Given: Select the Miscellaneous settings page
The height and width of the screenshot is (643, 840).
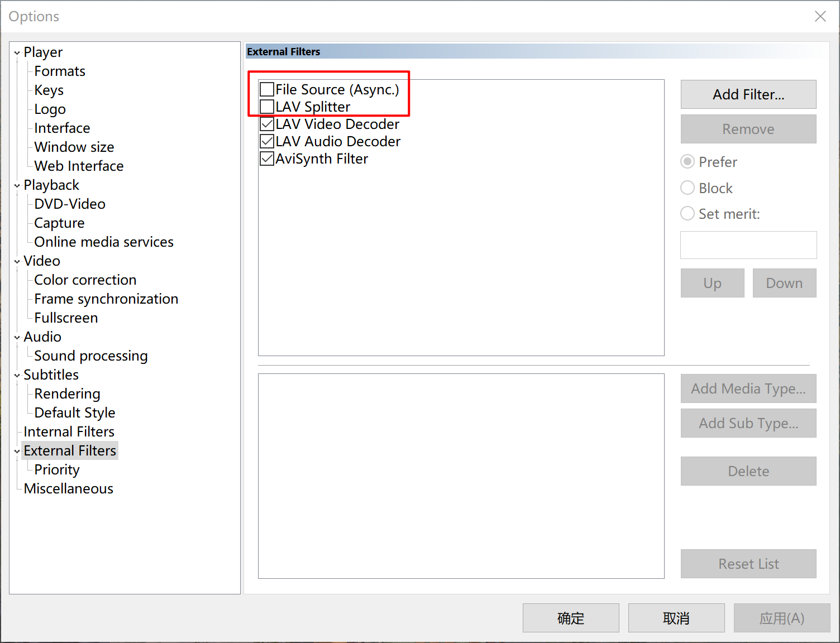Looking at the screenshot, I should coord(68,488).
